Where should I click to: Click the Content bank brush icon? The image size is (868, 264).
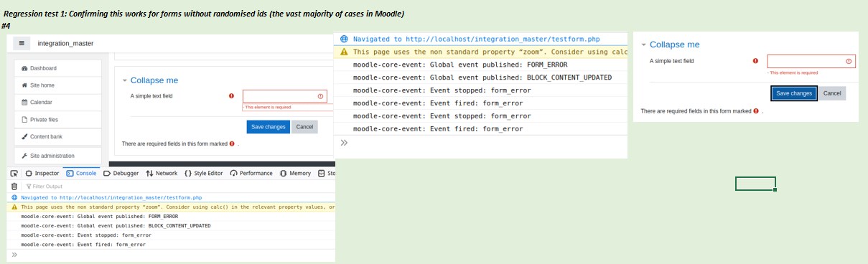tap(24, 136)
